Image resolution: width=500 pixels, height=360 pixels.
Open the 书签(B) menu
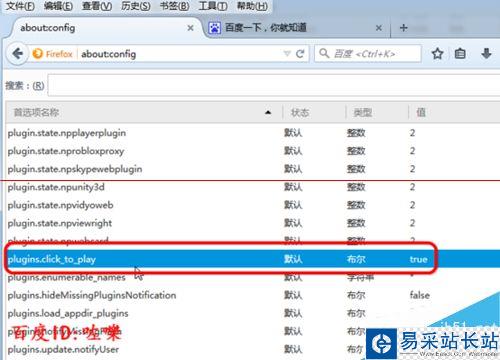click(174, 6)
